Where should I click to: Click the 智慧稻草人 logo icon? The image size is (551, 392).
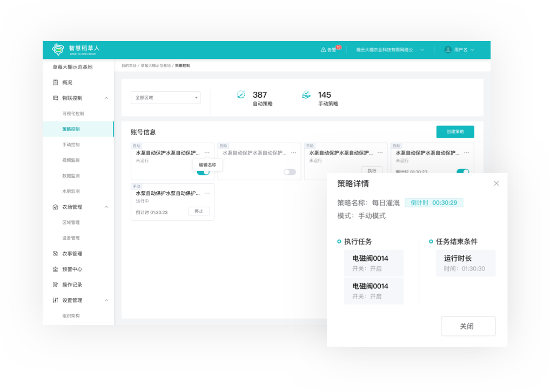[x=58, y=49]
